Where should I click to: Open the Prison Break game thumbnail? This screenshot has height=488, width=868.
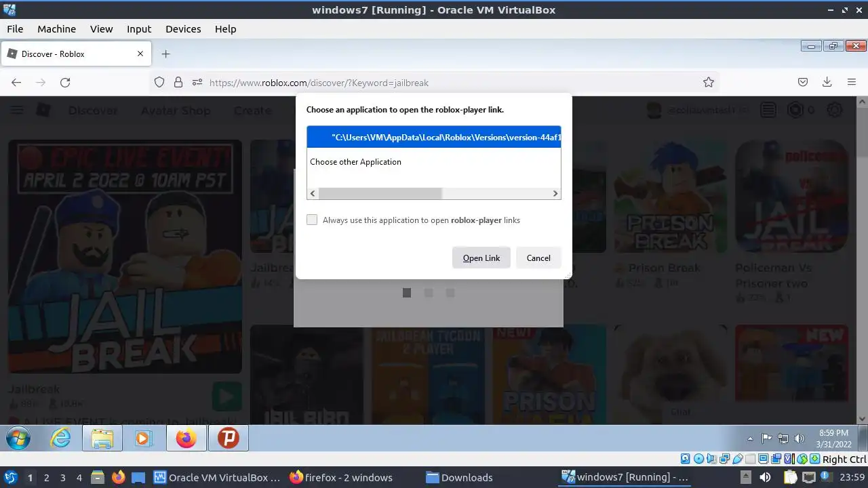(669, 197)
